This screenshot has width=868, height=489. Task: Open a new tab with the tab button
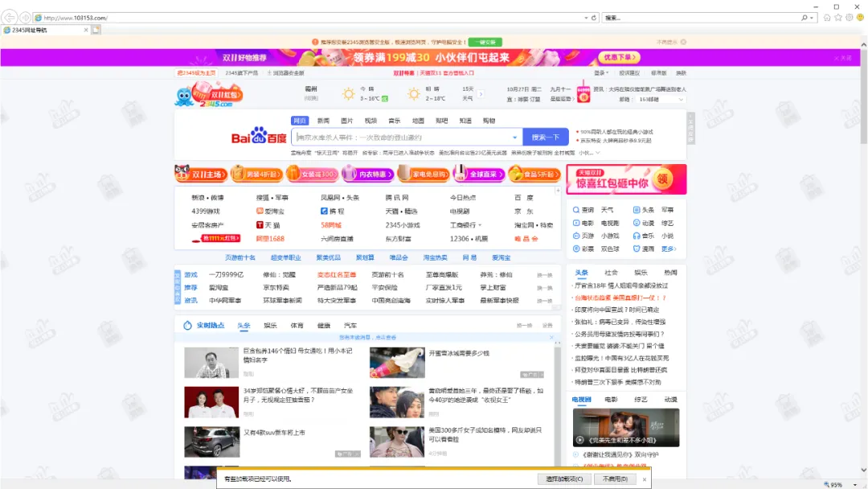point(96,30)
